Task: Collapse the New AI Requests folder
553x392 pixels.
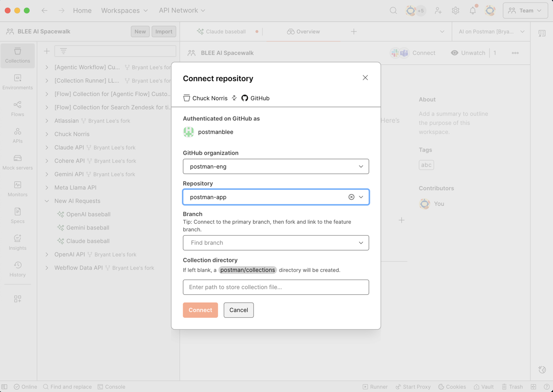Action: click(x=47, y=201)
